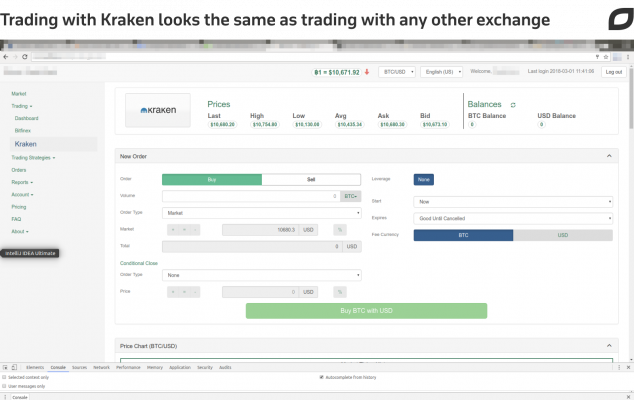Expand the Reports sidebar menu
This screenshot has width=634, height=400.
(x=22, y=182)
